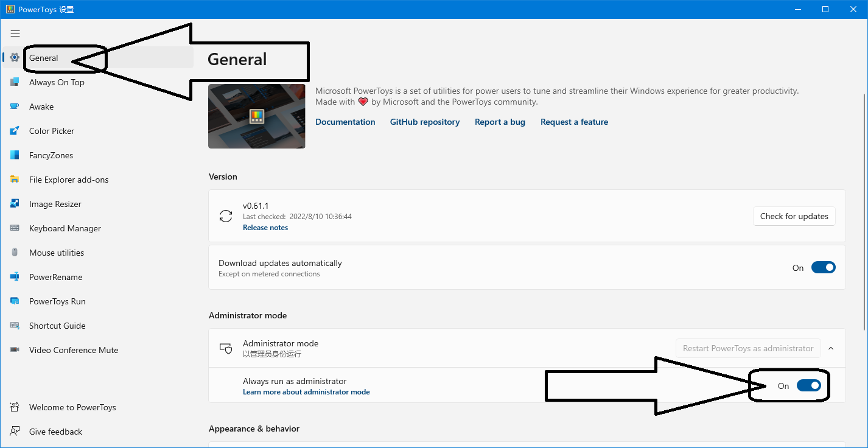This screenshot has width=868, height=448.
Task: Click the Give feedback icon
Action: click(15, 432)
